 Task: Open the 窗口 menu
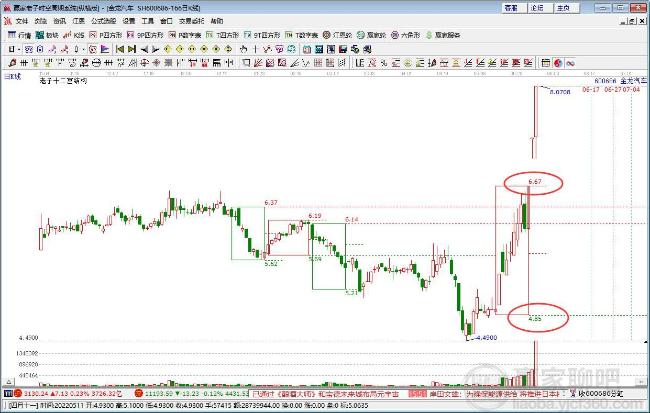166,21
